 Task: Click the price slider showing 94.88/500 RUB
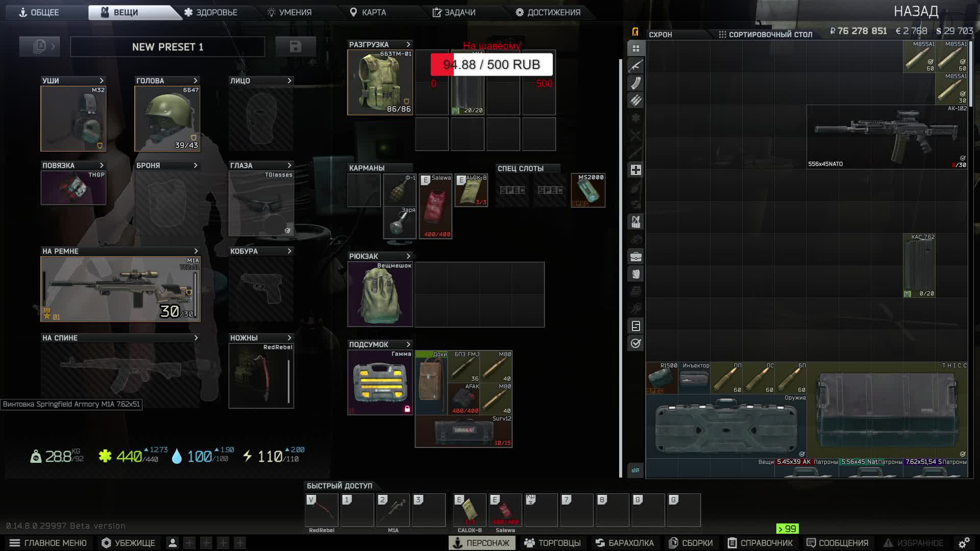click(x=492, y=65)
